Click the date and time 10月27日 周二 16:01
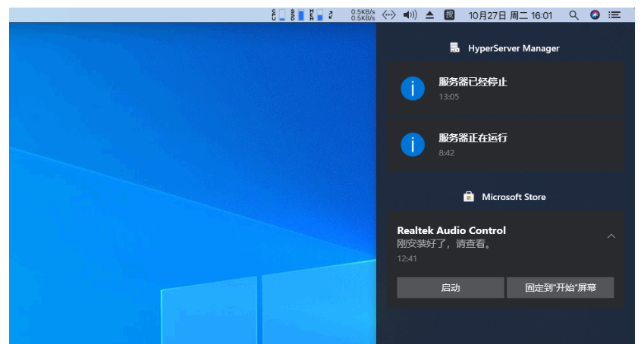Screen dimensions: 644x344 pyautogui.click(x=510, y=16)
